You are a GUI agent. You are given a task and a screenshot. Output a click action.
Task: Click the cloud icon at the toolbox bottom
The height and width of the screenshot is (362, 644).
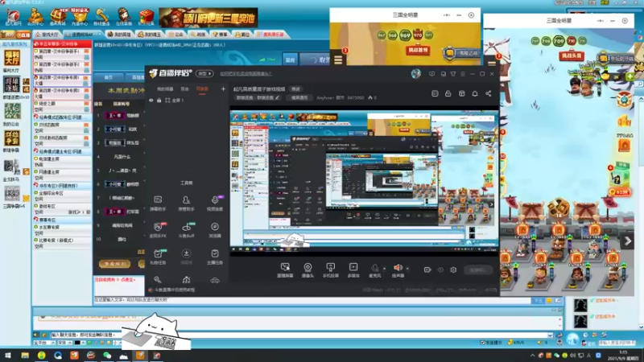click(x=215, y=280)
